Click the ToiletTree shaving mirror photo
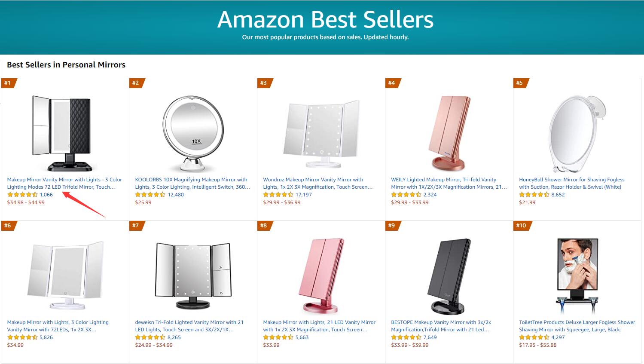Image resolution: width=644 pixels, height=364 pixels. 577,276
